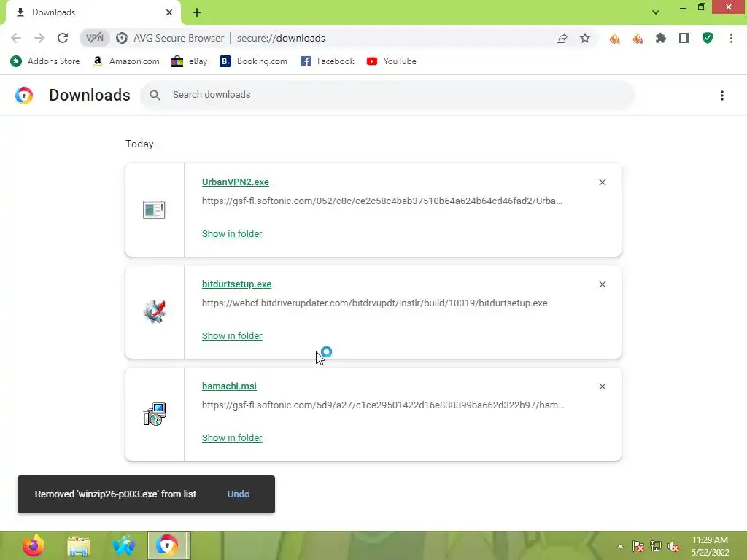Click the second flame extension icon
Image resolution: width=747 pixels, height=560 pixels.
point(638,38)
